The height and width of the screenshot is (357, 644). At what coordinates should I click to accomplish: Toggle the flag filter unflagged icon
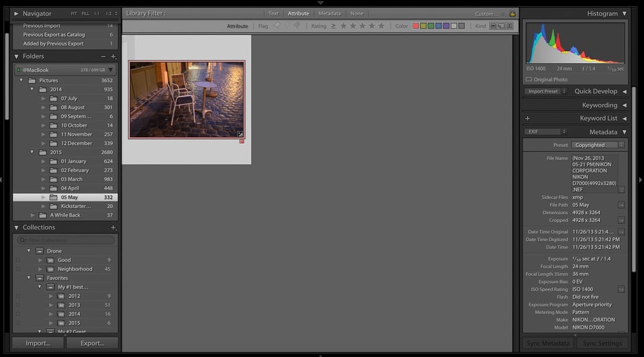click(x=287, y=25)
